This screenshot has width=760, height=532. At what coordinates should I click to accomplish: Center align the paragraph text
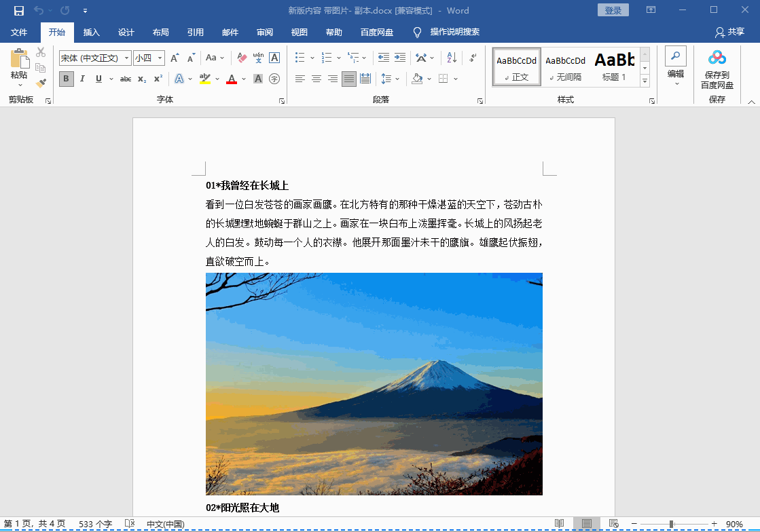(x=316, y=79)
